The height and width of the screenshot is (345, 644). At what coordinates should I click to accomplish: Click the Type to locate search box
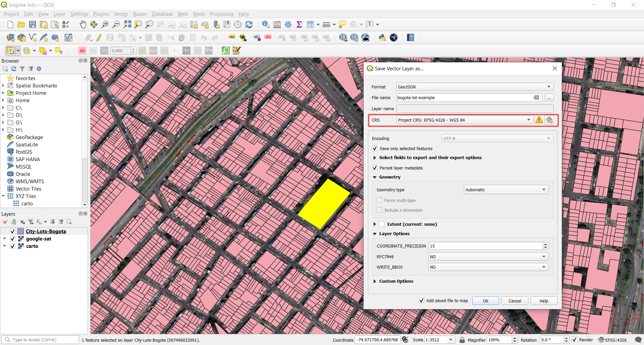[40, 340]
